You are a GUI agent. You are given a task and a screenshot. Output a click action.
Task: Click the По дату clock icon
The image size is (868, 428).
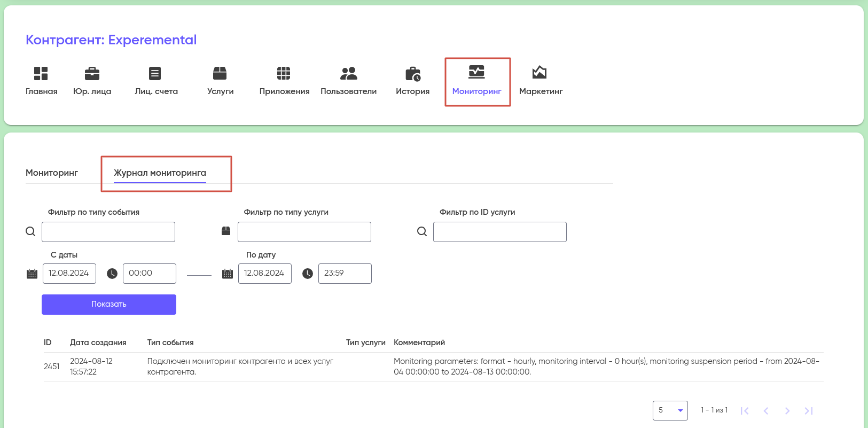308,274
